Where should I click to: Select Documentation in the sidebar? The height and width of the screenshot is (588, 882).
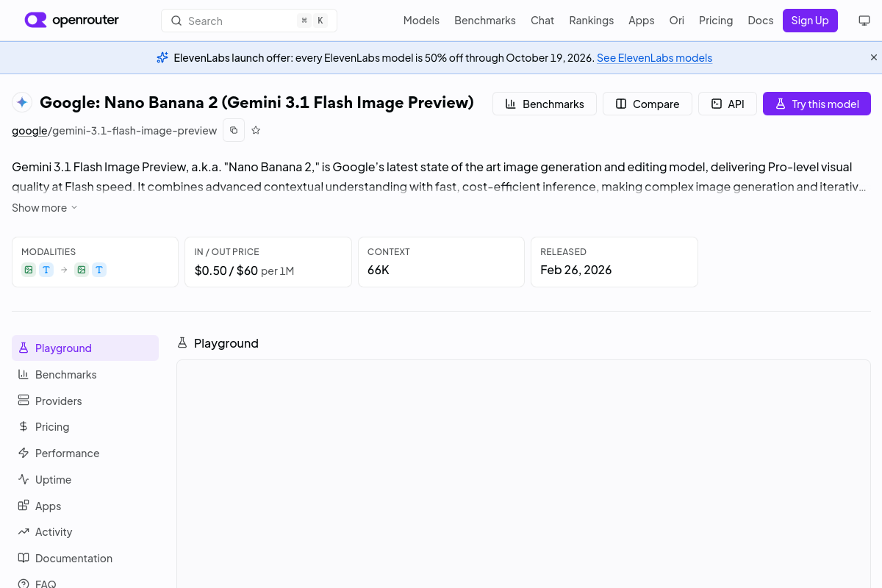click(85, 558)
